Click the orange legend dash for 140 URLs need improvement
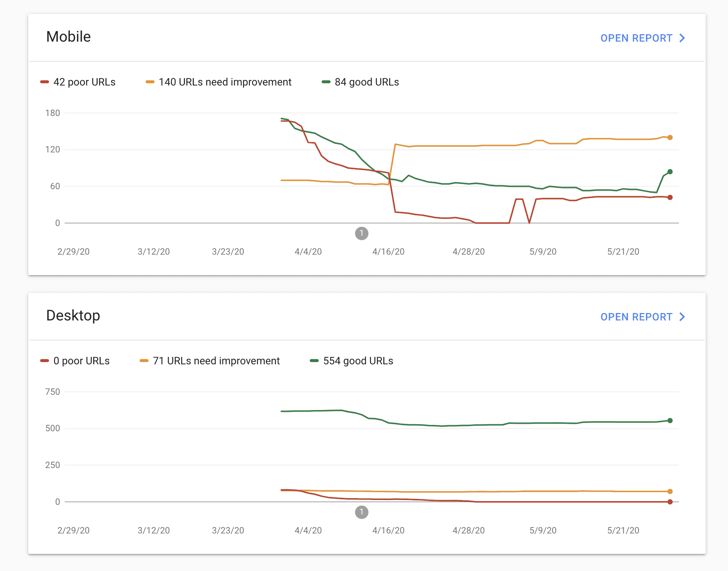The height and width of the screenshot is (571, 728). (x=149, y=82)
